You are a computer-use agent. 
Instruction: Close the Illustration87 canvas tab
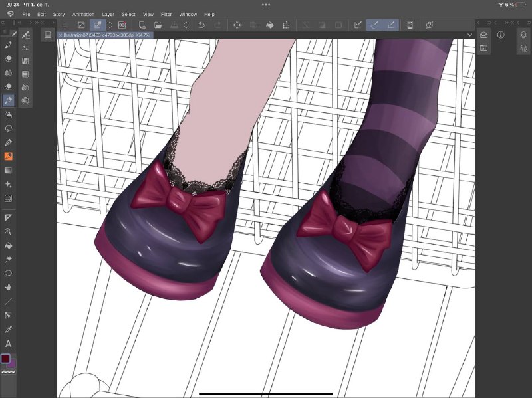pyautogui.click(x=61, y=35)
